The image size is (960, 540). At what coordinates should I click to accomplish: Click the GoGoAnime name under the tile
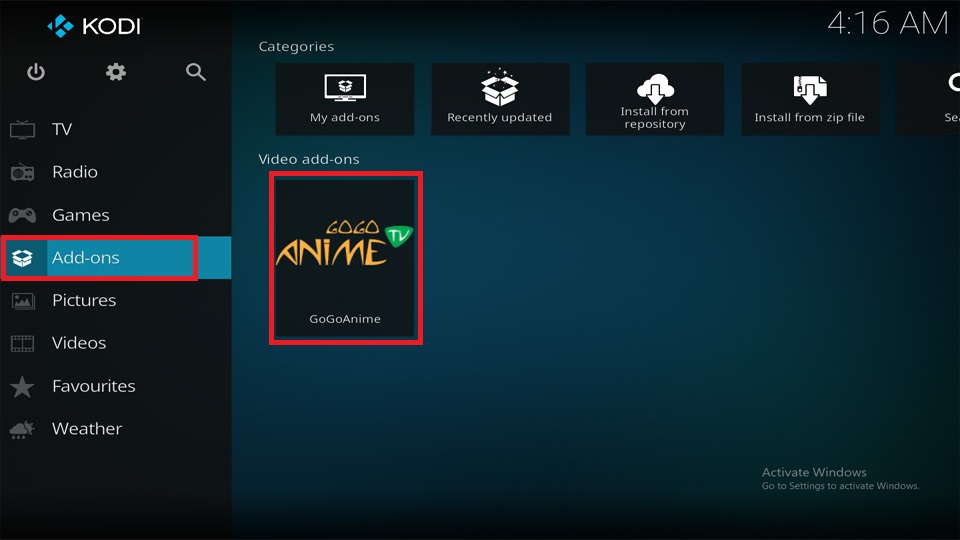[x=345, y=319]
